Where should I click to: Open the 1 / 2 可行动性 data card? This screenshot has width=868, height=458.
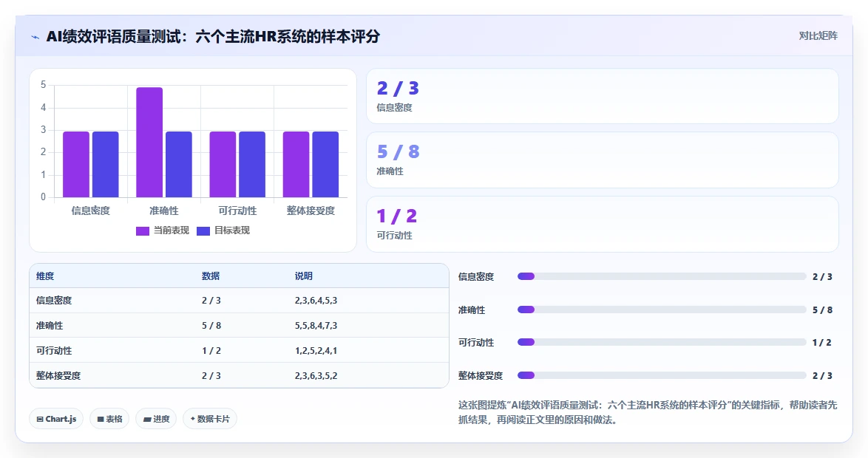pos(603,224)
